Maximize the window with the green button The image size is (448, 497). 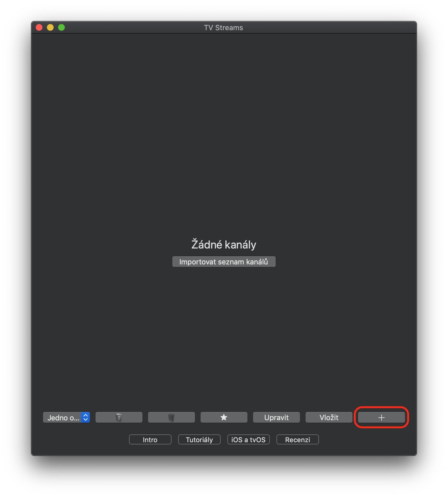coord(61,27)
